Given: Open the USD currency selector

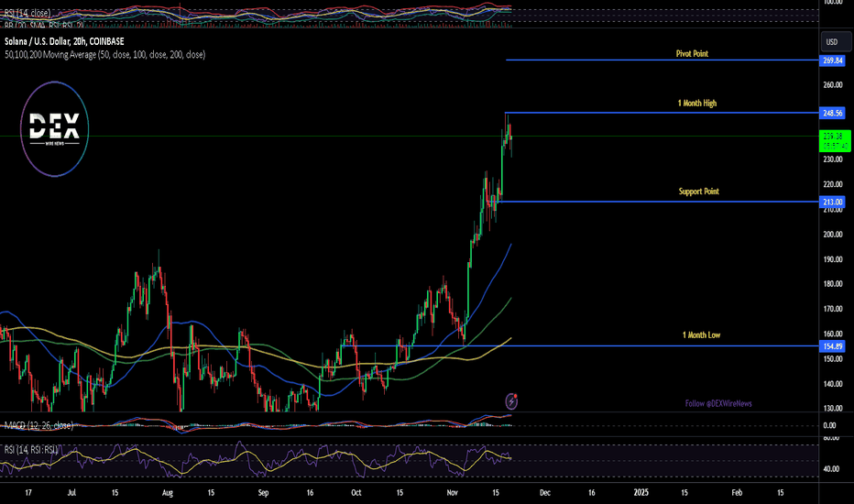Looking at the screenshot, I should (x=836, y=42).
